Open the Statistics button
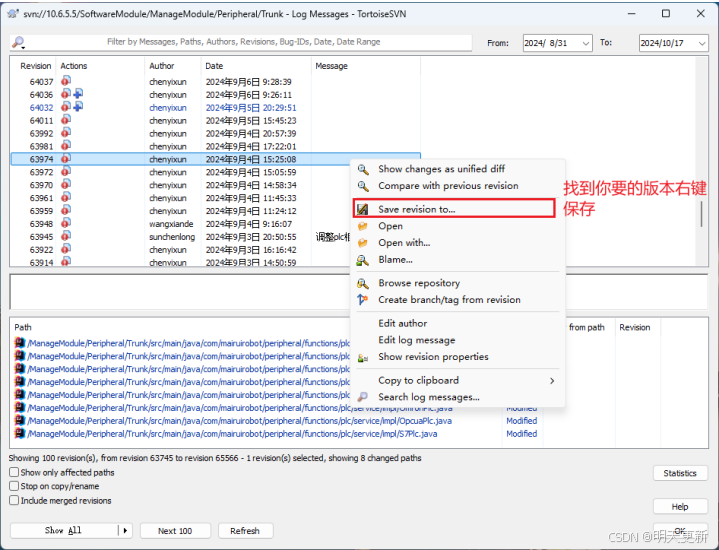719x550 pixels. (x=680, y=473)
